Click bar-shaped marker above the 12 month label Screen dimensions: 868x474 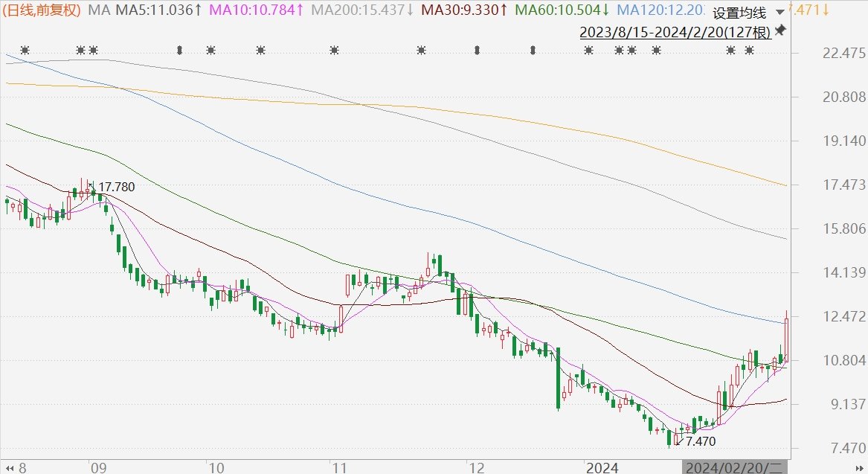tap(477, 50)
